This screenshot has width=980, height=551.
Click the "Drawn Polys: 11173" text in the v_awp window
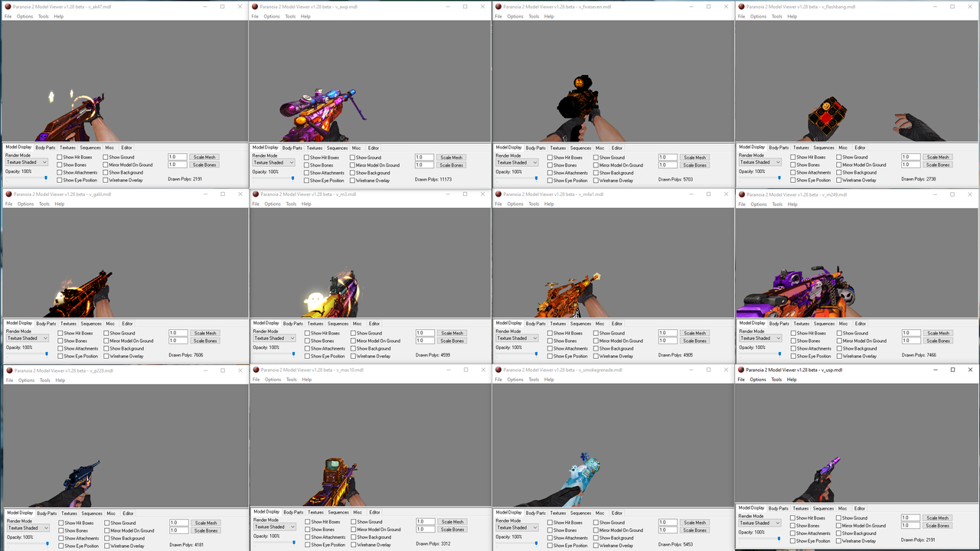pos(433,180)
